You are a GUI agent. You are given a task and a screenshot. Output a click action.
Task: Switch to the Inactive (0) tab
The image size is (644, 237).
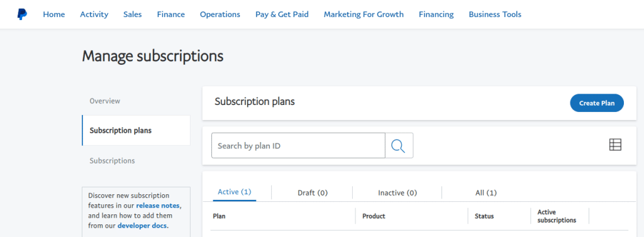(397, 192)
